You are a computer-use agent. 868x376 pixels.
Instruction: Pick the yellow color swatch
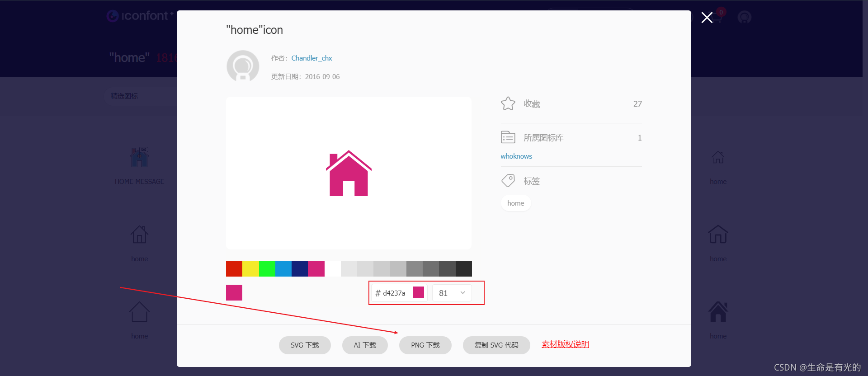click(250, 268)
